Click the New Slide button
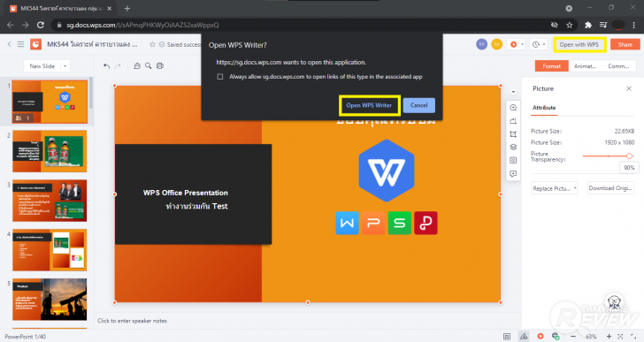The height and width of the screenshot is (342, 644). (42, 66)
